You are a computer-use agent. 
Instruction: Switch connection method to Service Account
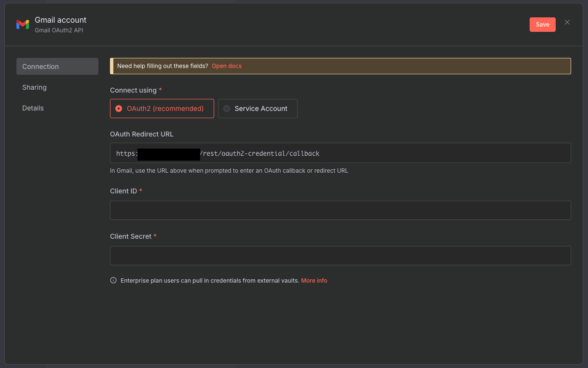pos(258,109)
